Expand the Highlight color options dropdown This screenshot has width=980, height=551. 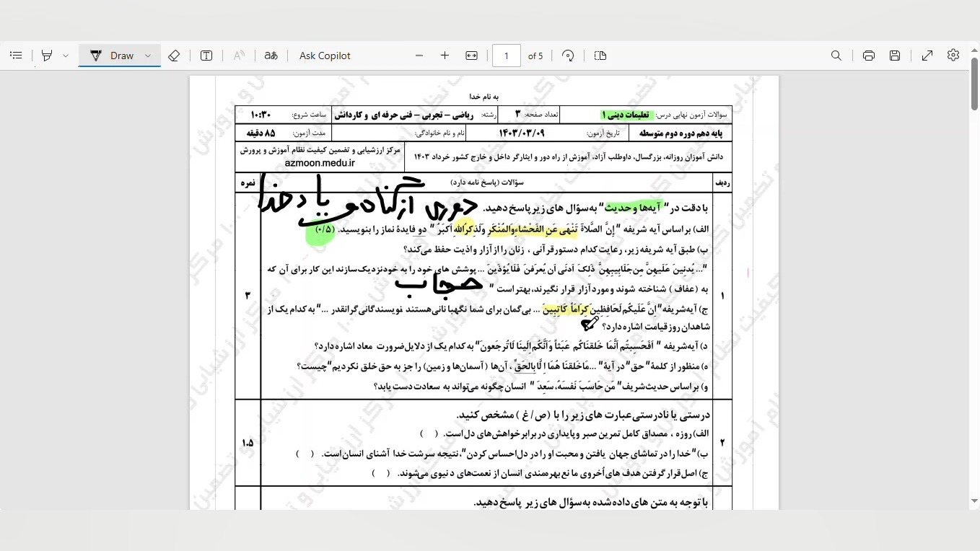pos(66,56)
